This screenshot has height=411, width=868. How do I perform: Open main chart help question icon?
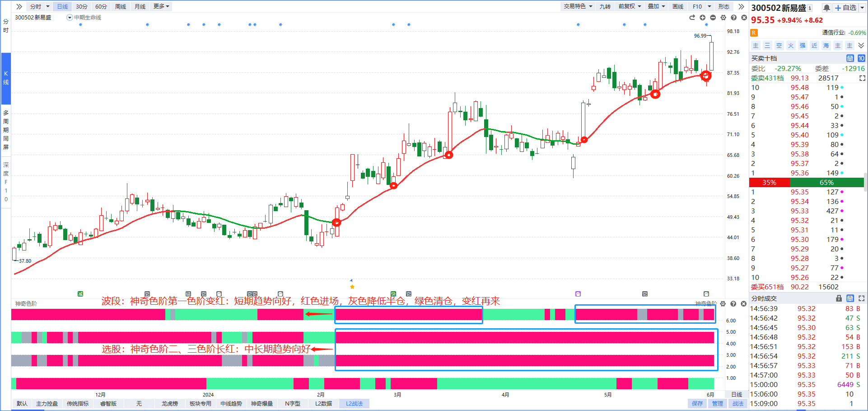tap(733, 18)
